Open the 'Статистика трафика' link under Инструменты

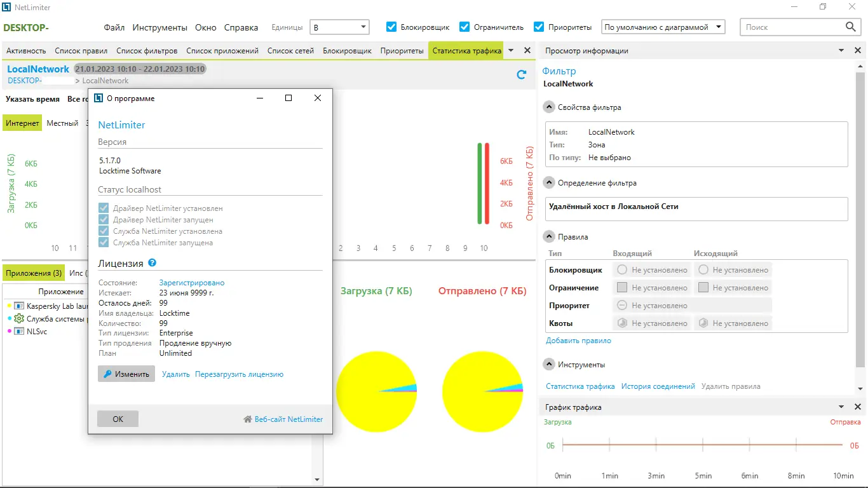[580, 386]
